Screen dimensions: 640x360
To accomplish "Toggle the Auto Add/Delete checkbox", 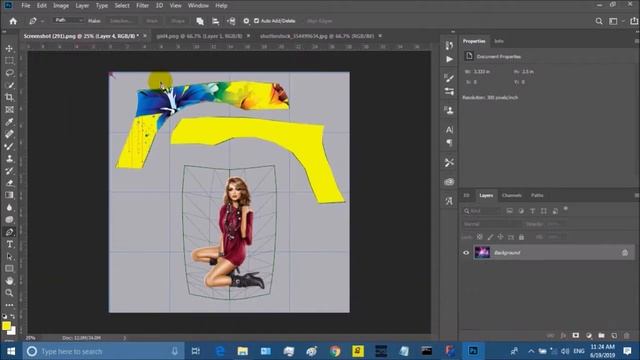I will pyautogui.click(x=256, y=21).
